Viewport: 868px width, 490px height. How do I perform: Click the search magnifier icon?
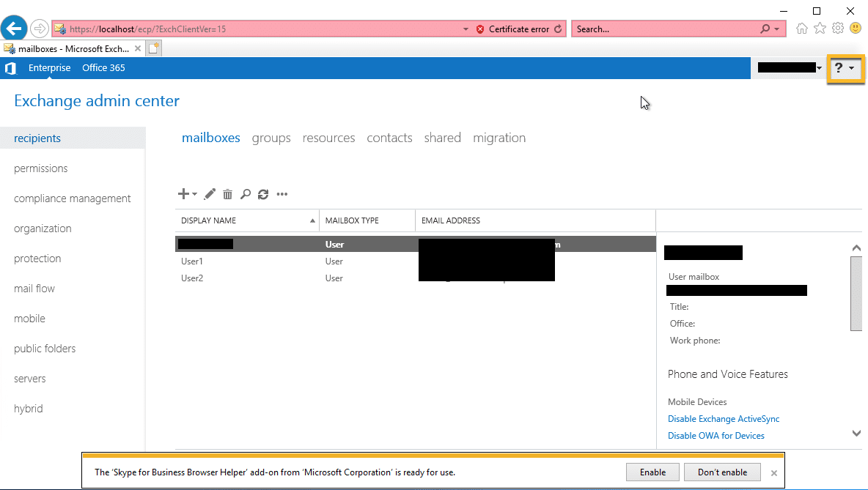click(246, 193)
